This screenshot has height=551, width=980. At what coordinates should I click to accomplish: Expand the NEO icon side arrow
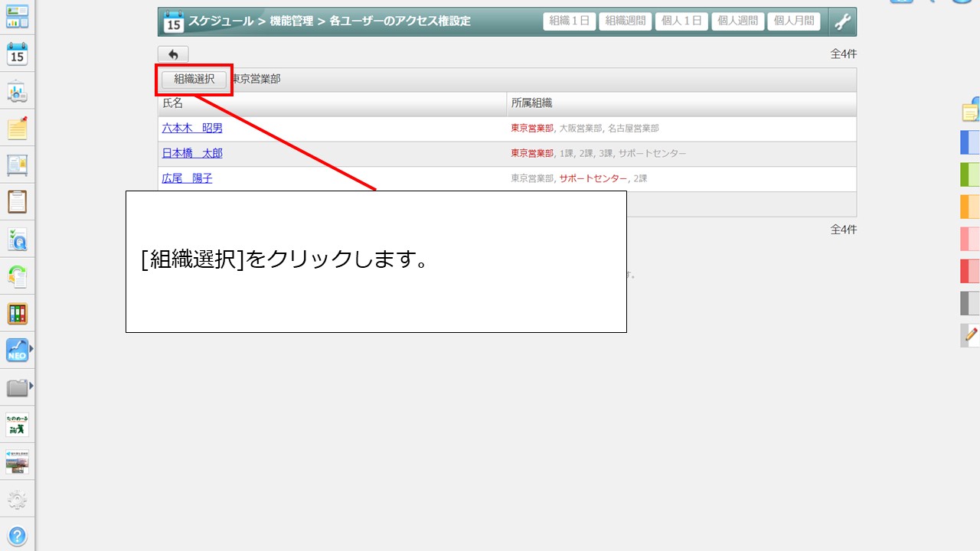(31, 350)
